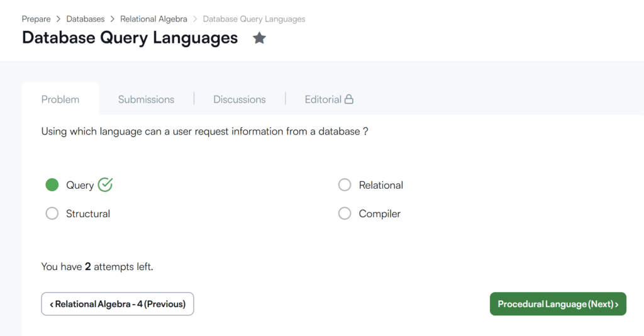This screenshot has width=644, height=336.
Task: Open the Discussions tab
Action: pyautogui.click(x=240, y=99)
